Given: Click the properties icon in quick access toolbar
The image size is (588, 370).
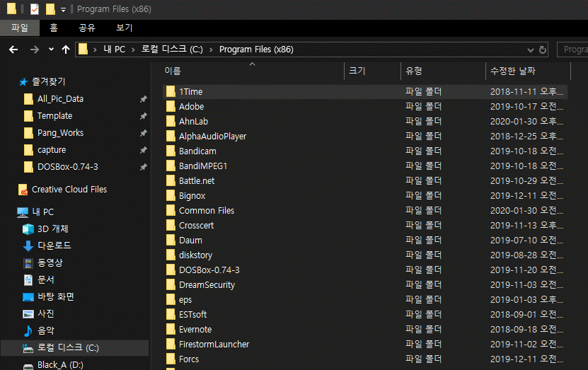Looking at the screenshot, I should (35, 8).
